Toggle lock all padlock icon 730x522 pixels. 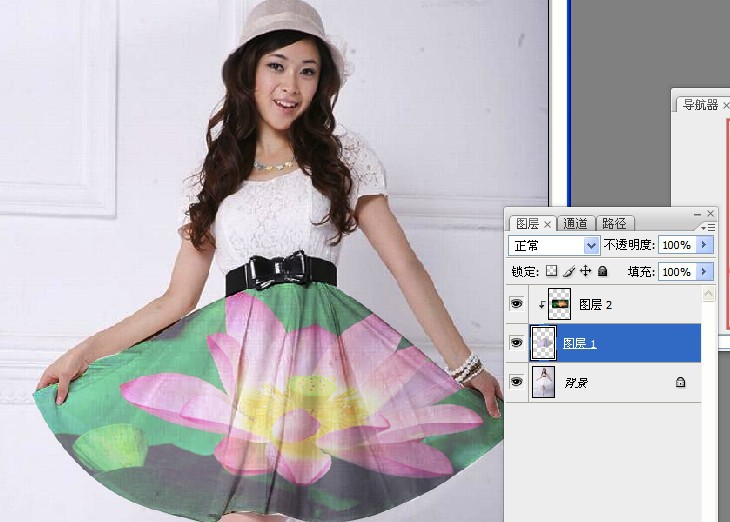coord(602,271)
